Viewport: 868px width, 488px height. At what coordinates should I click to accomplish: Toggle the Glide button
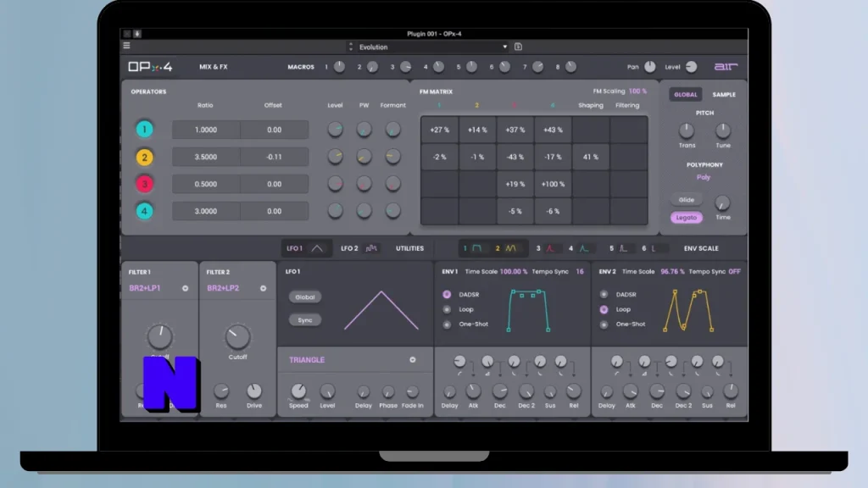687,200
